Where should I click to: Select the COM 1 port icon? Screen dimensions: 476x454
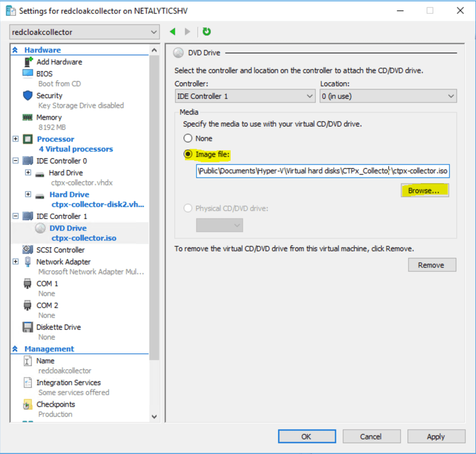[x=28, y=283]
